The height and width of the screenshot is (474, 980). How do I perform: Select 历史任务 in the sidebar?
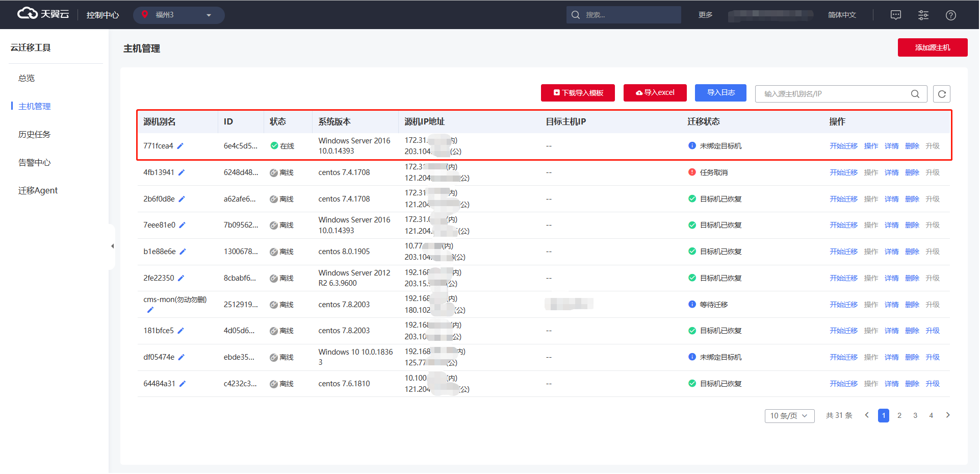[x=35, y=135]
